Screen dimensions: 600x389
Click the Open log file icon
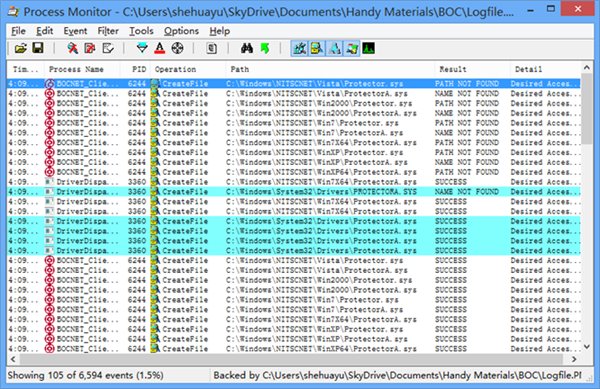[x=21, y=48]
